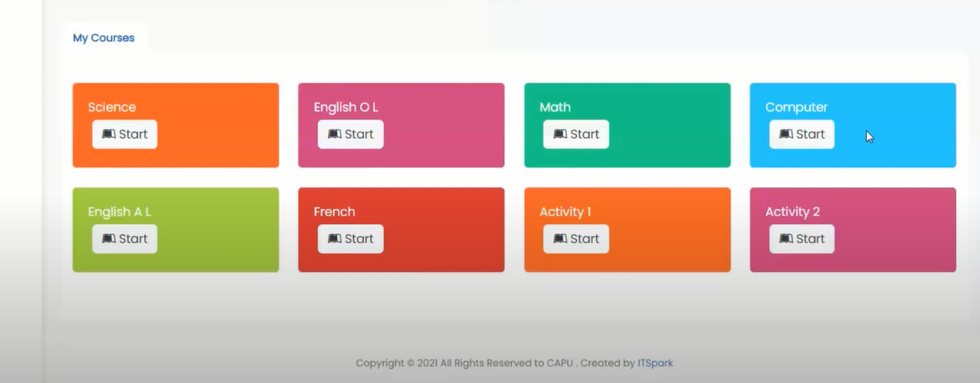
Task: Click the book icon on Science's Start button
Action: [x=109, y=134]
